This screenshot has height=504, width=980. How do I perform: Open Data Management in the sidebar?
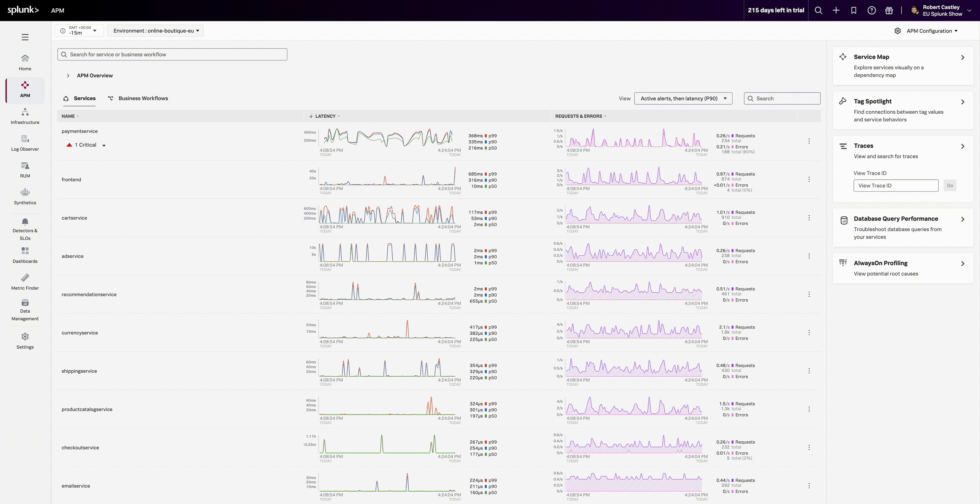[25, 310]
